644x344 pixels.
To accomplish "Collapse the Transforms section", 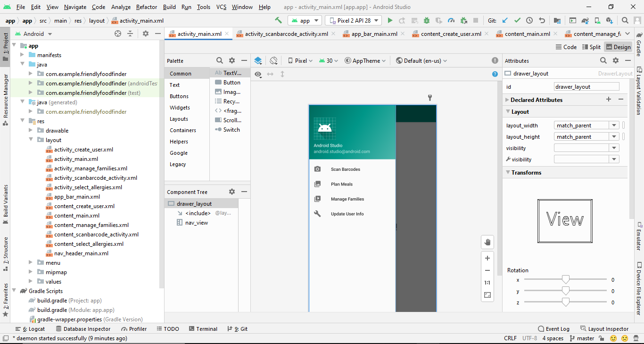I will click(x=507, y=173).
